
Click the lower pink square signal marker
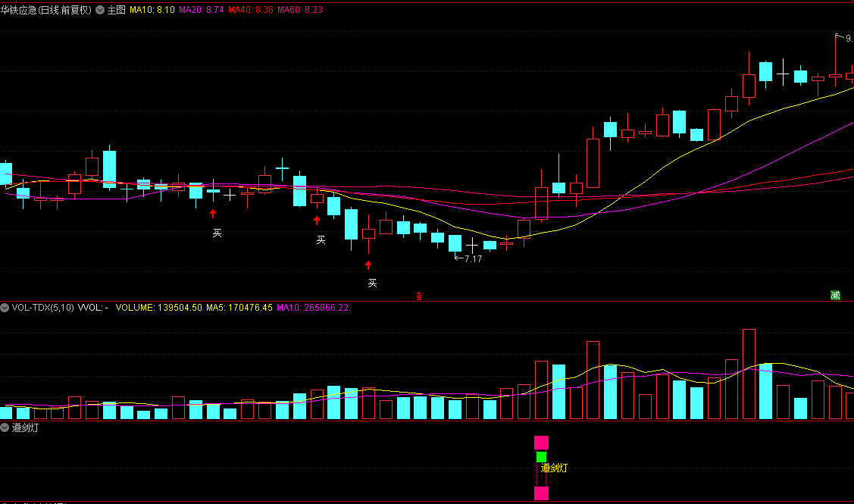[x=541, y=493]
